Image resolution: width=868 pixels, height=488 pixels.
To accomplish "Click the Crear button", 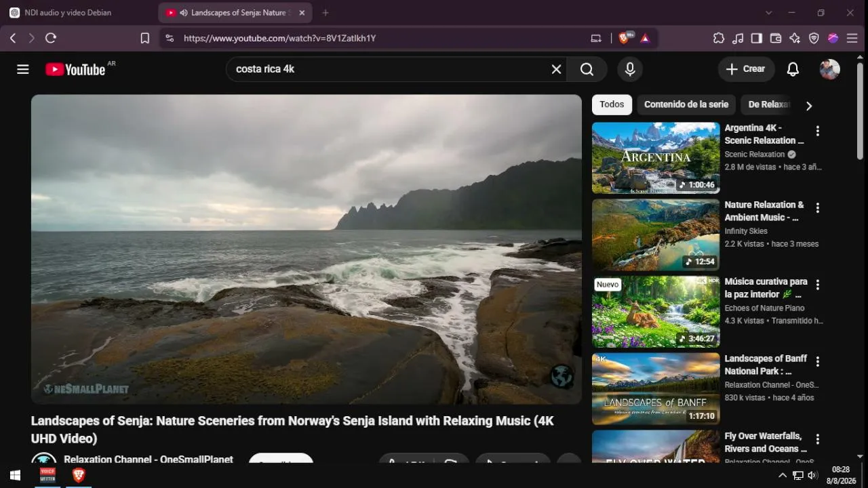I will [746, 69].
